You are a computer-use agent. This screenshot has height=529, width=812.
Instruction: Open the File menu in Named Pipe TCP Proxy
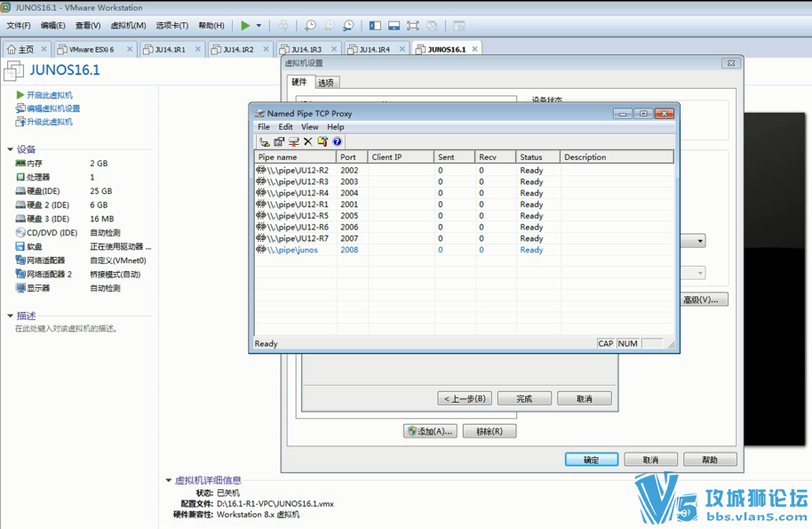coord(264,127)
